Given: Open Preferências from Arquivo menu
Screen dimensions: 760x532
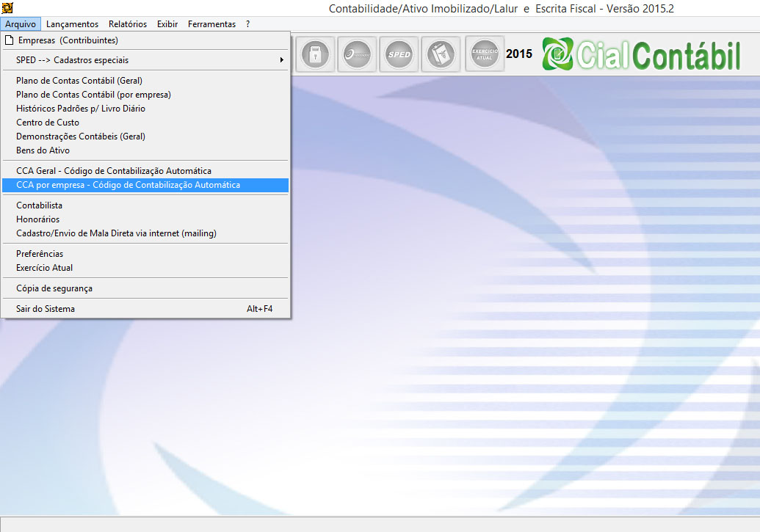Looking at the screenshot, I should pos(40,254).
